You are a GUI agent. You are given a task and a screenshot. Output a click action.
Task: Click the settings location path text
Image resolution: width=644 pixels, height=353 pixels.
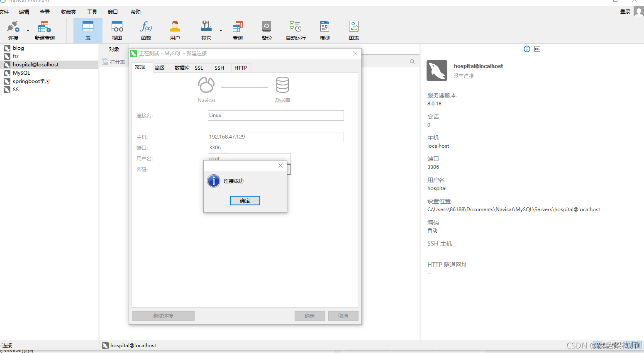(514, 209)
